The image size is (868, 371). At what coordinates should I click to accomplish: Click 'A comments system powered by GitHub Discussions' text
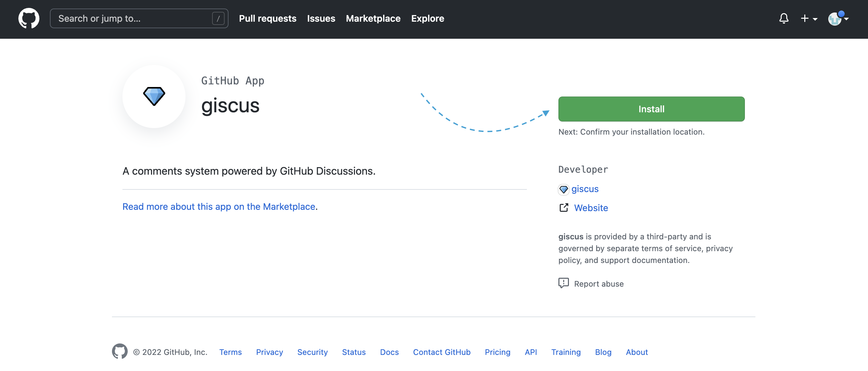click(x=249, y=171)
